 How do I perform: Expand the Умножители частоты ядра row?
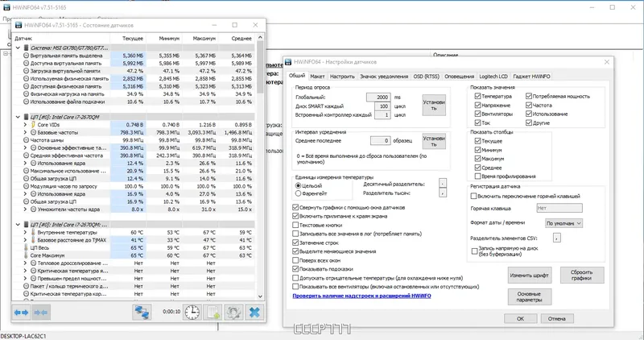tap(25, 209)
